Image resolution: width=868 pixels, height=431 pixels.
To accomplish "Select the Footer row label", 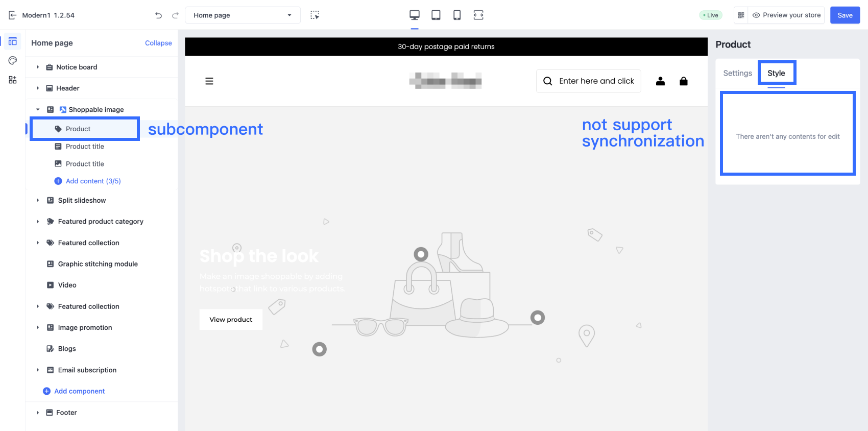I will (66, 413).
